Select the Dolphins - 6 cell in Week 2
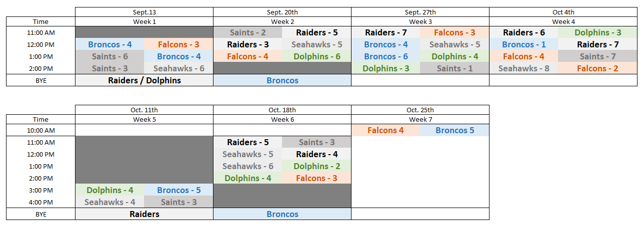 (316, 56)
